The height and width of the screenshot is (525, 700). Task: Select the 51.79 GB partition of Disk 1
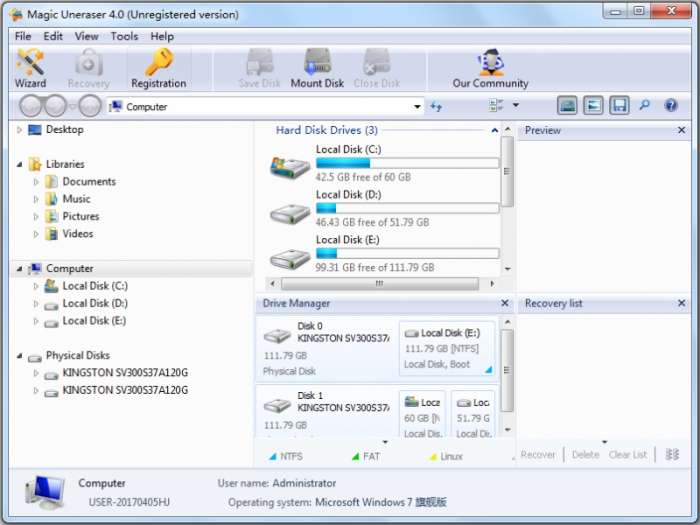473,414
